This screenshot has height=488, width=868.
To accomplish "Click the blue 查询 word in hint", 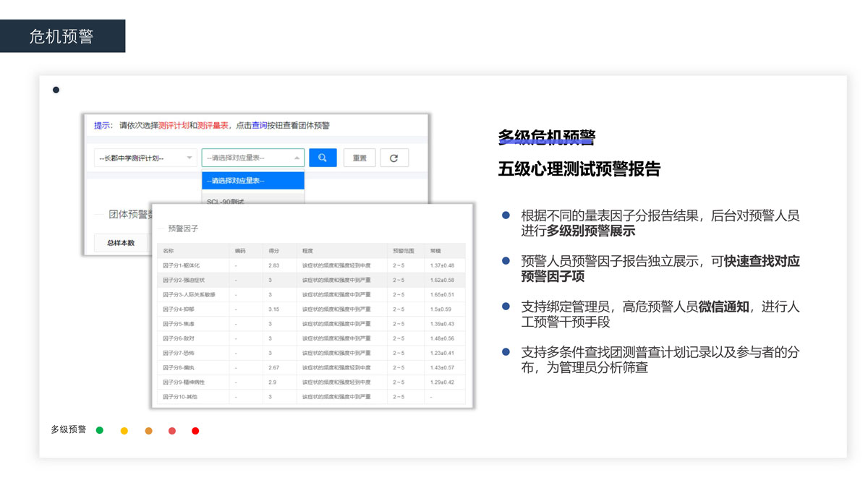I will point(260,125).
